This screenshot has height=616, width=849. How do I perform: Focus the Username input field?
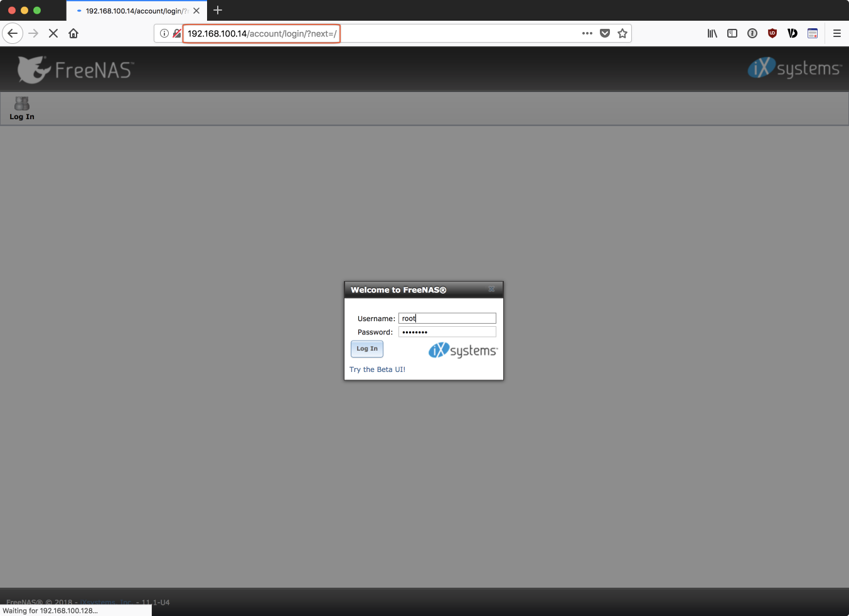pos(447,319)
